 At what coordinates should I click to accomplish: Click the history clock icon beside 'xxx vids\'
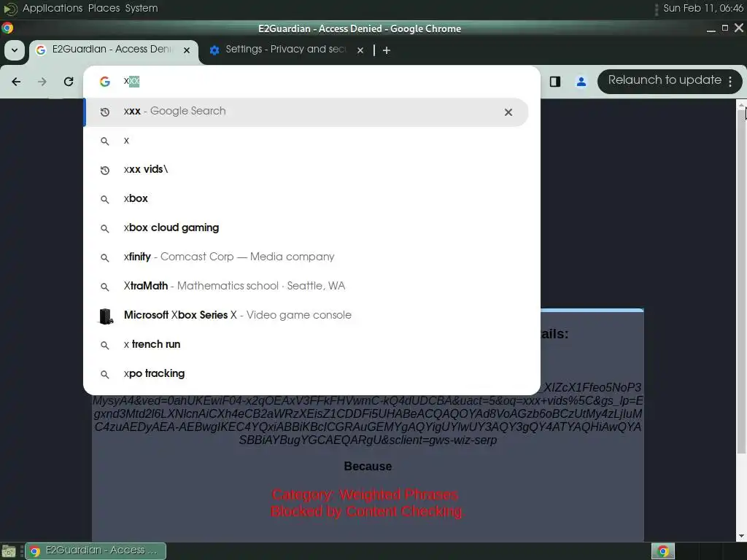click(105, 170)
